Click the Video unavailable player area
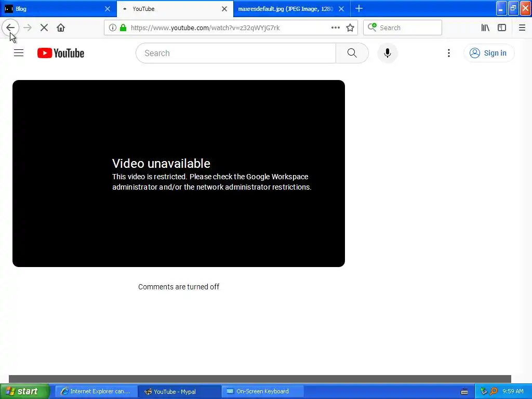Image resolution: width=532 pixels, height=399 pixels. pyautogui.click(x=179, y=174)
